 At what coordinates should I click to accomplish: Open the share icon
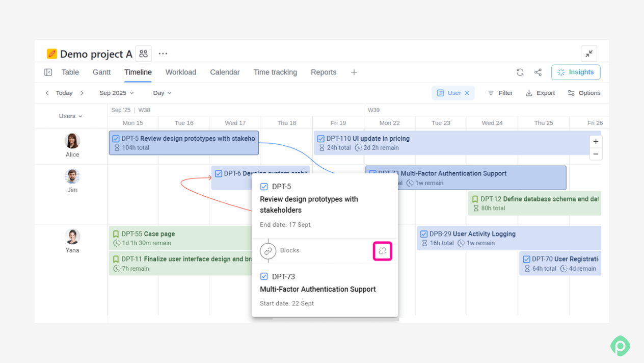[538, 72]
